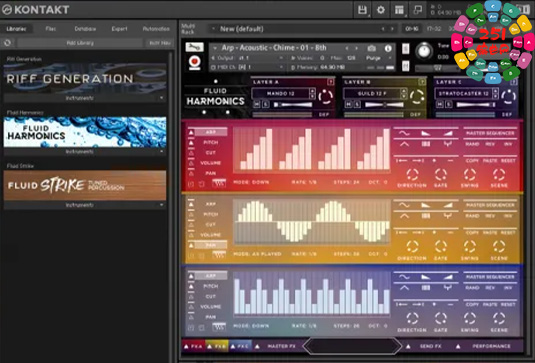Expand Fluid Harmonics Instruments dropdown
The height and width of the screenshot is (363, 535).
(x=161, y=151)
